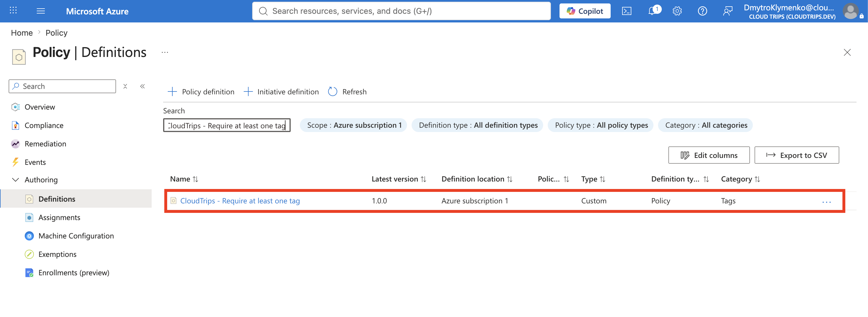Click the definitions search text box

227,125
